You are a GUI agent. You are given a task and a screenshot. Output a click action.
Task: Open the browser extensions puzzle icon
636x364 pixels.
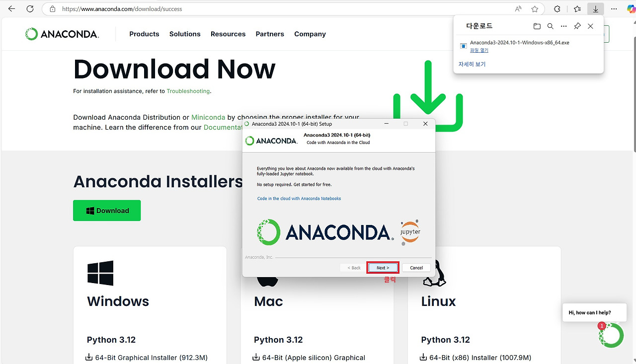point(557,9)
